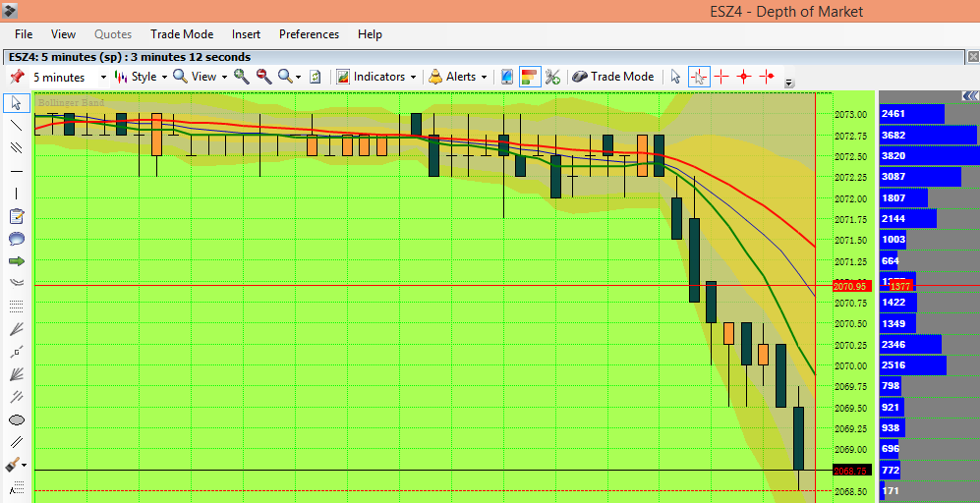Select the curved arcs tool
The height and width of the screenshot is (503, 980).
17,283
